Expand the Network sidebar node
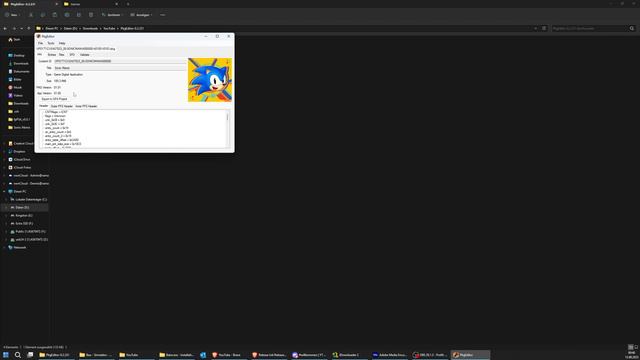Screen dimensions: 640x360 click(4, 247)
